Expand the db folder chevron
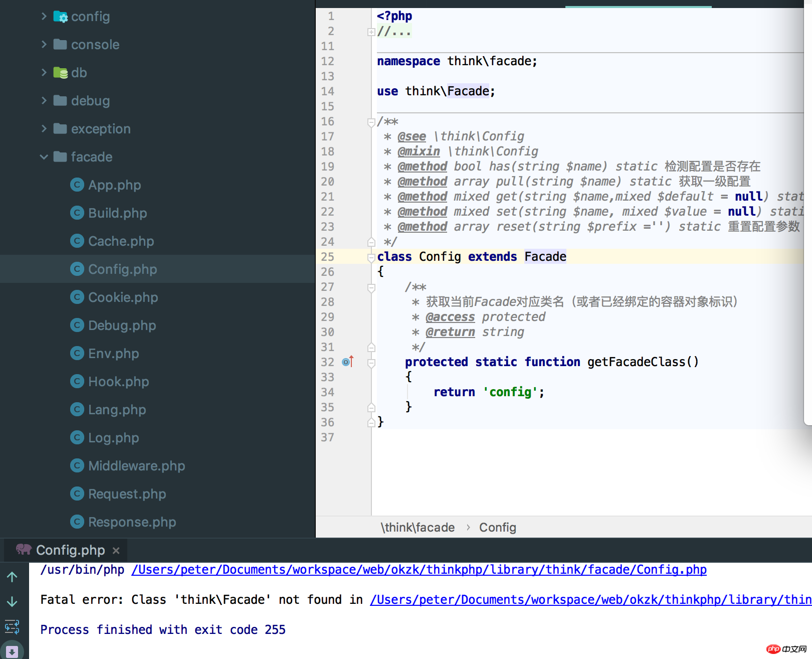This screenshot has width=812, height=659. click(x=44, y=73)
